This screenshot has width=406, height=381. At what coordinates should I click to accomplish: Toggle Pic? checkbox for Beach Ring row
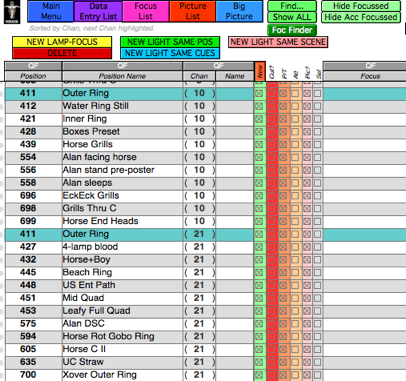coord(307,273)
